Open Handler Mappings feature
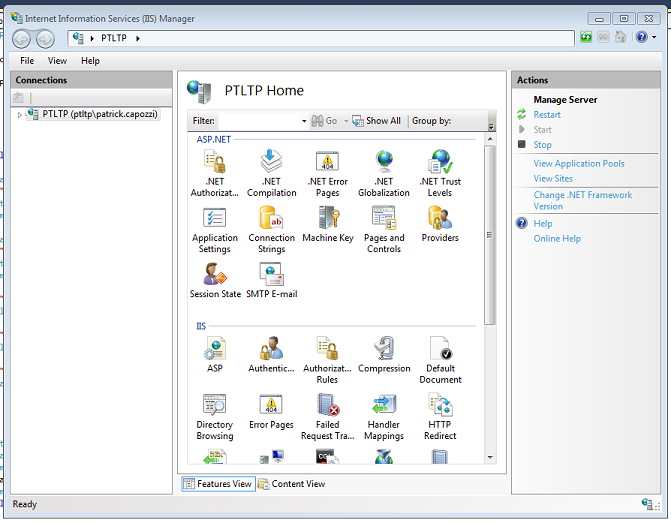The width and height of the screenshot is (671, 523). click(x=384, y=417)
